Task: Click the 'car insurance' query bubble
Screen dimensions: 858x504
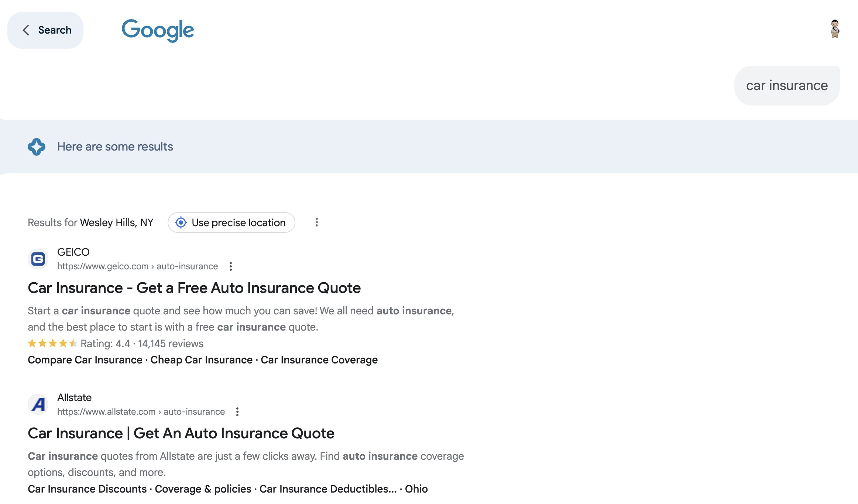Action: point(787,86)
